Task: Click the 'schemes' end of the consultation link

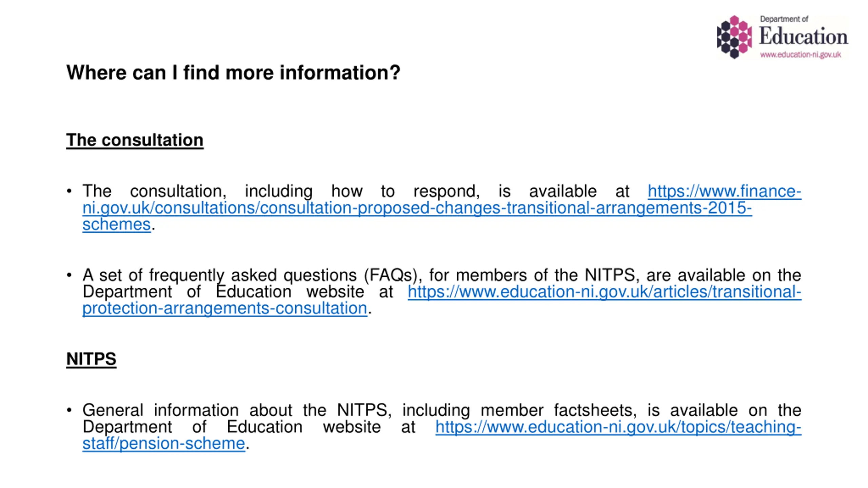Action: coord(116,224)
